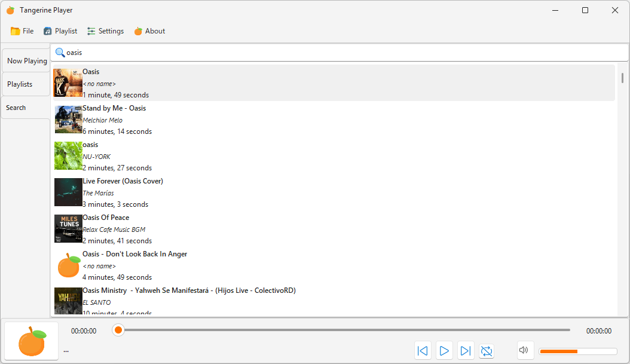
Task: Click the Live Forever (Oasis Cover) thumbnail
Action: [68, 192]
